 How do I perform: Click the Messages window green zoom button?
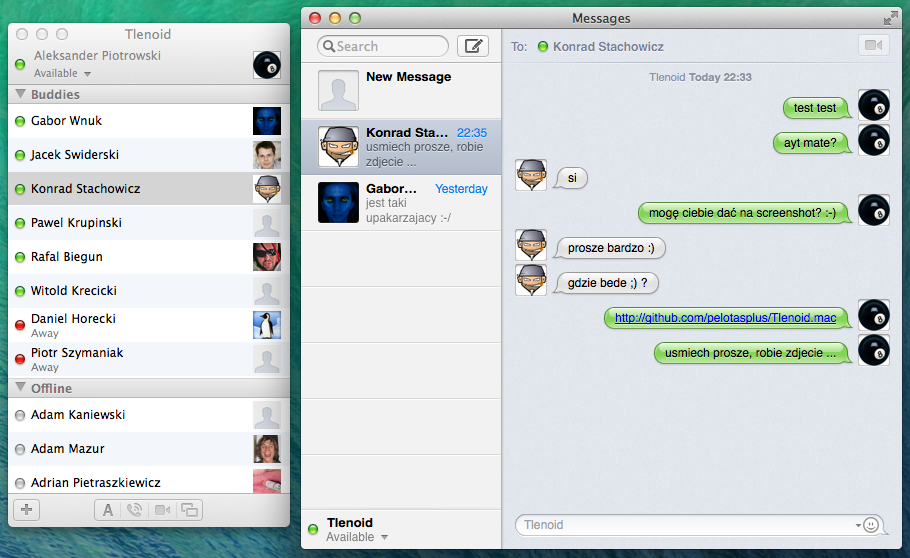(x=355, y=18)
